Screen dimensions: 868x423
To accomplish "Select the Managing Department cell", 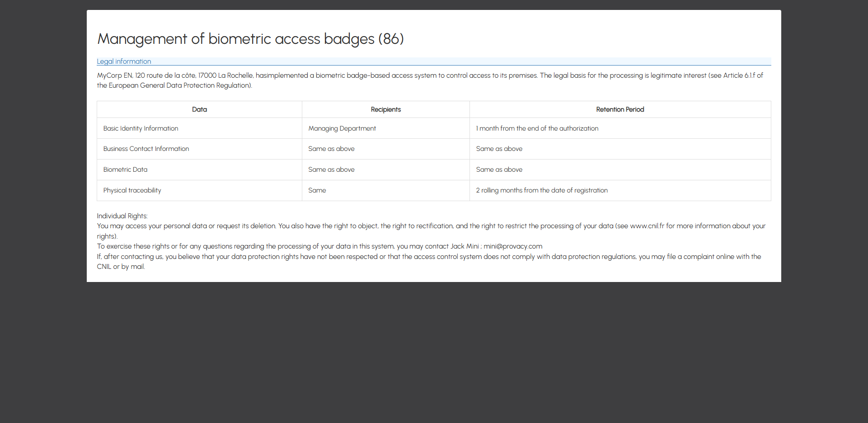I will pyautogui.click(x=386, y=128).
